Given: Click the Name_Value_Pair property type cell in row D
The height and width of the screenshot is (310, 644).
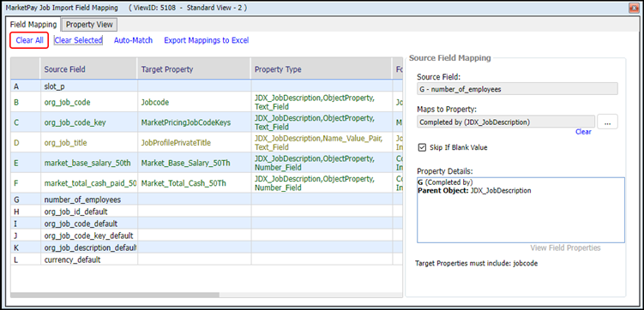Looking at the screenshot, I should point(322,143).
